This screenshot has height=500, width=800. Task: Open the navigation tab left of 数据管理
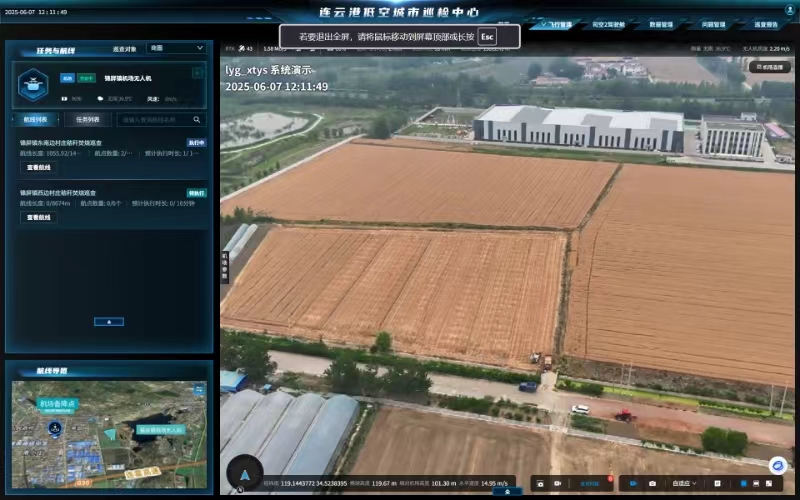coord(609,24)
